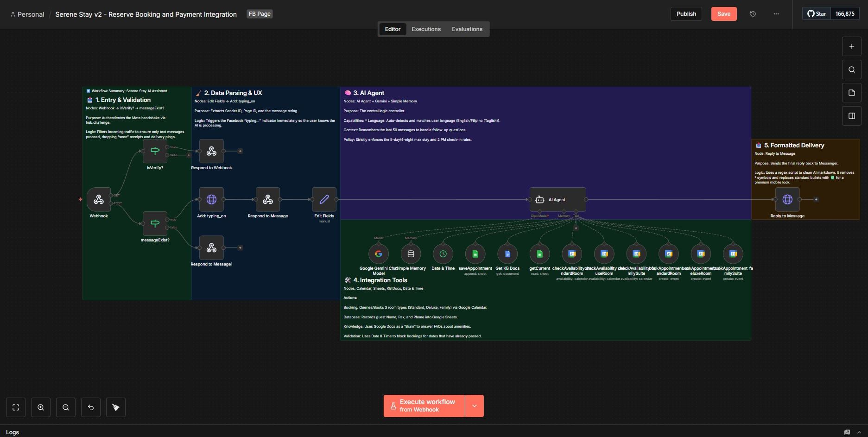
Task: Click the fit-to-view canvas button
Action: [16, 407]
